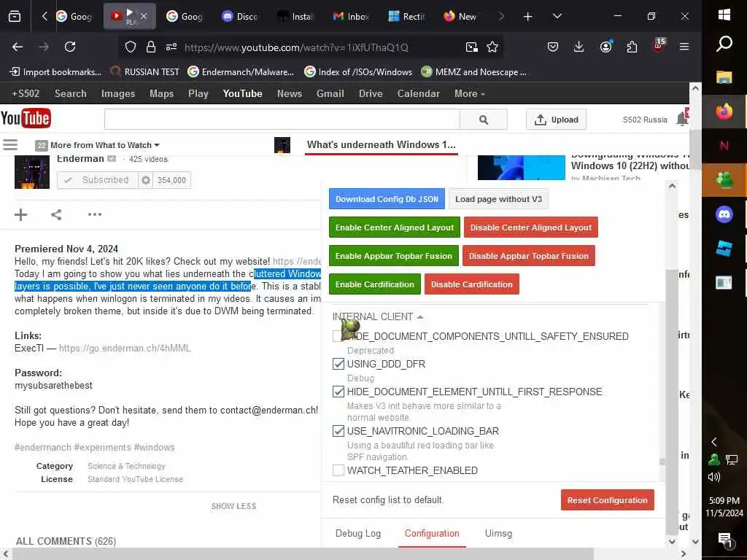The image size is (747, 560).
Task: Click the volume speaker tray icon
Action: click(713, 477)
